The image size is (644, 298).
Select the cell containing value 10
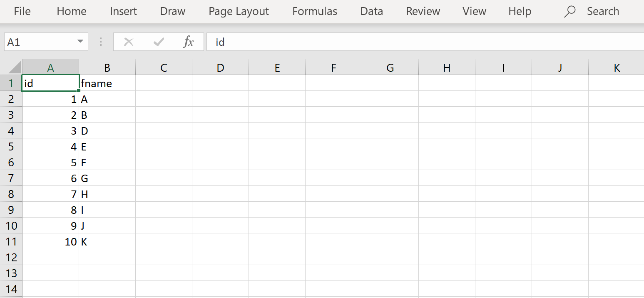click(50, 242)
